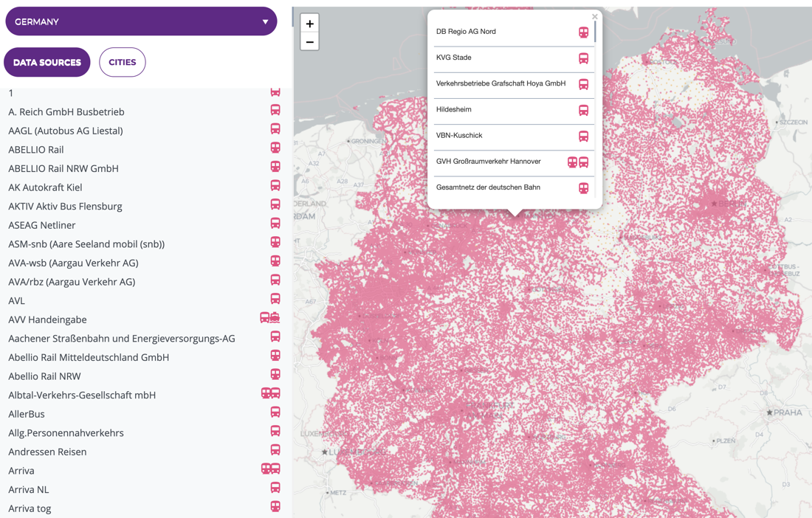Click train icon for Abellio Rail Mitteldeutschland GmbH
This screenshot has width=812, height=518.
[275, 355]
